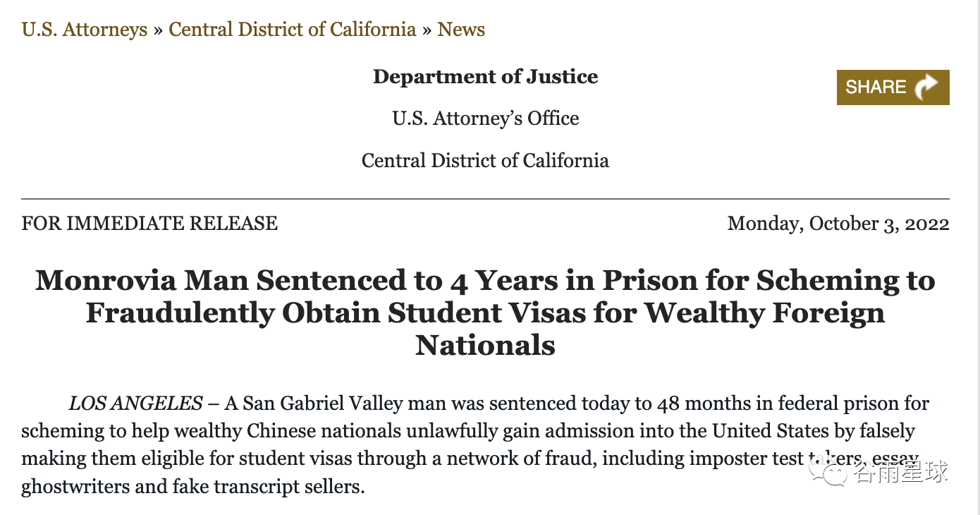Click the italic LOS ANGELES dateline
Screen dimensions: 980x515
click(x=135, y=404)
